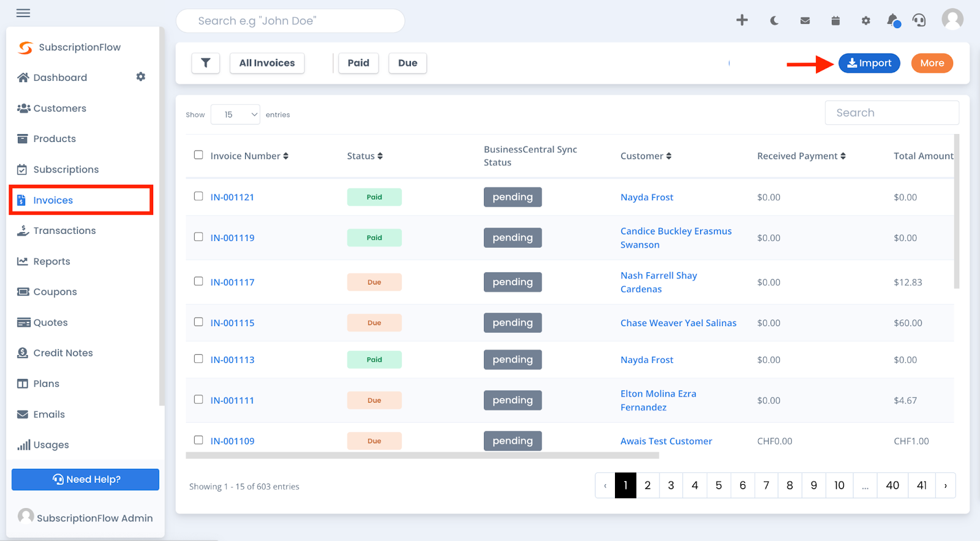
Task: Open Dashboard from the sidebar
Action: pyautogui.click(x=60, y=78)
